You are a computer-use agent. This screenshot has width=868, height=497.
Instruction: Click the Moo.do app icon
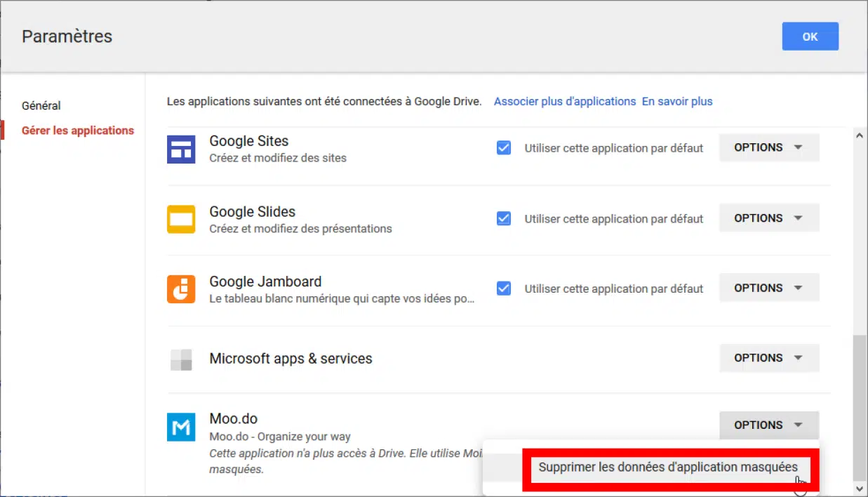tap(181, 427)
